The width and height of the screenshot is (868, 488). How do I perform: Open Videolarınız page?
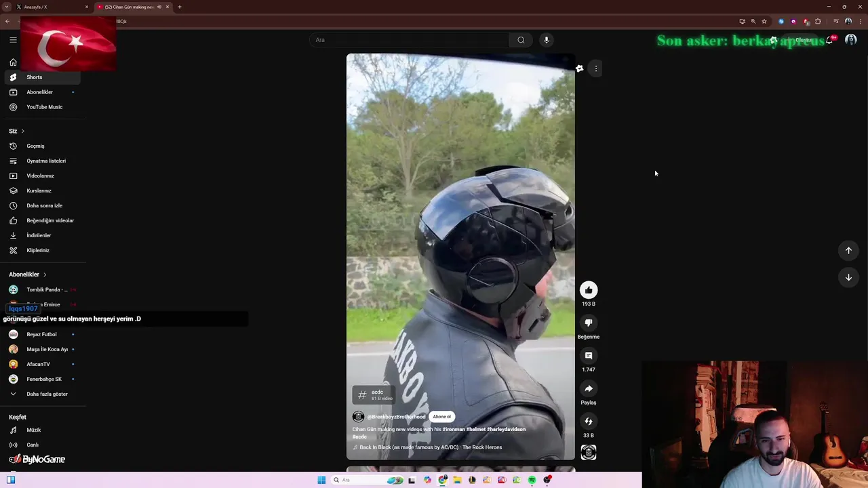pyautogui.click(x=43, y=176)
